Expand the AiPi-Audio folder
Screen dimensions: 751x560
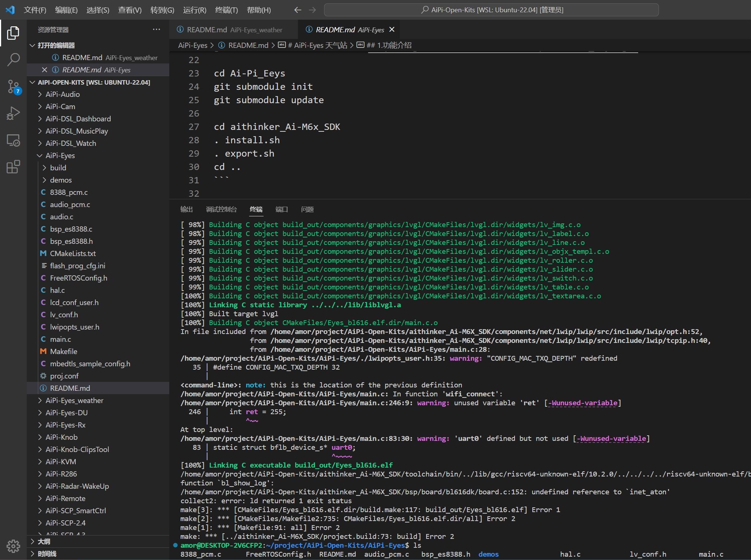[98, 94]
